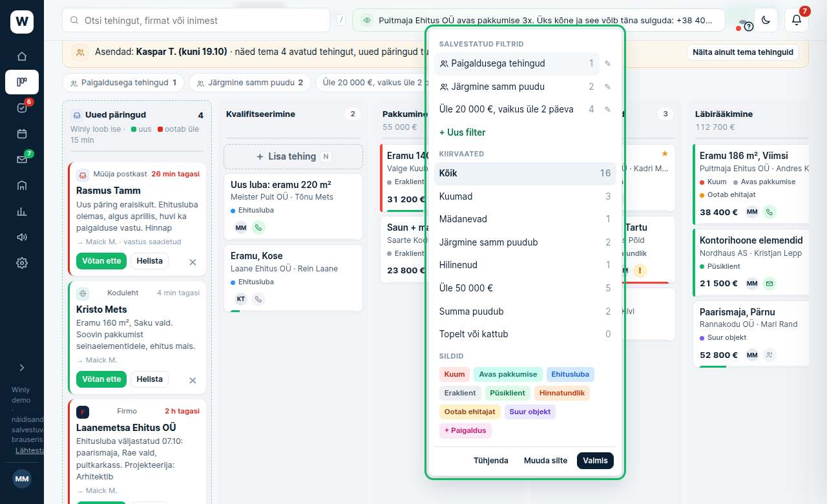Image resolution: width=827 pixels, height=504 pixels.
Task: Click the pencil next to Üle 20 000 € filter
Action: pos(607,110)
